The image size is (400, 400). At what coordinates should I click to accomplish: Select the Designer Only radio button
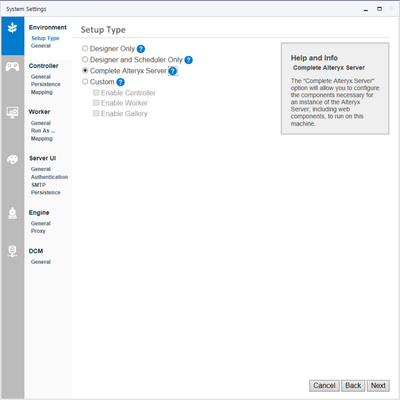point(85,48)
